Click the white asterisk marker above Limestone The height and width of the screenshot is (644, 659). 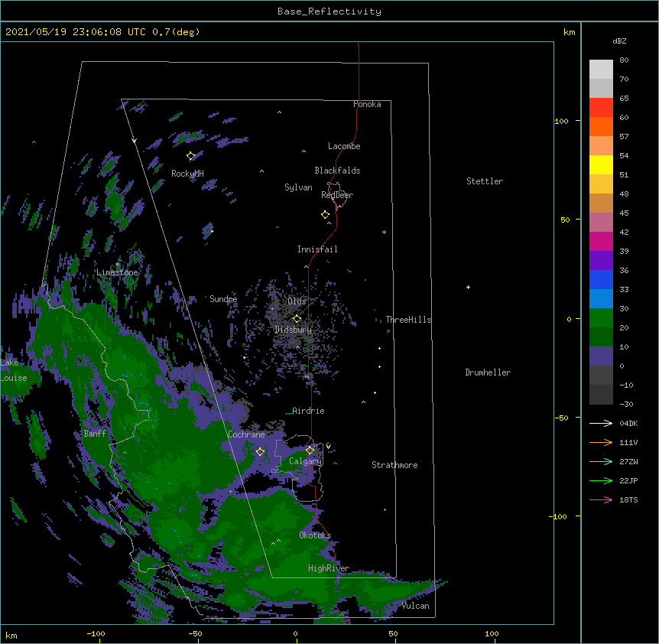coord(117,265)
